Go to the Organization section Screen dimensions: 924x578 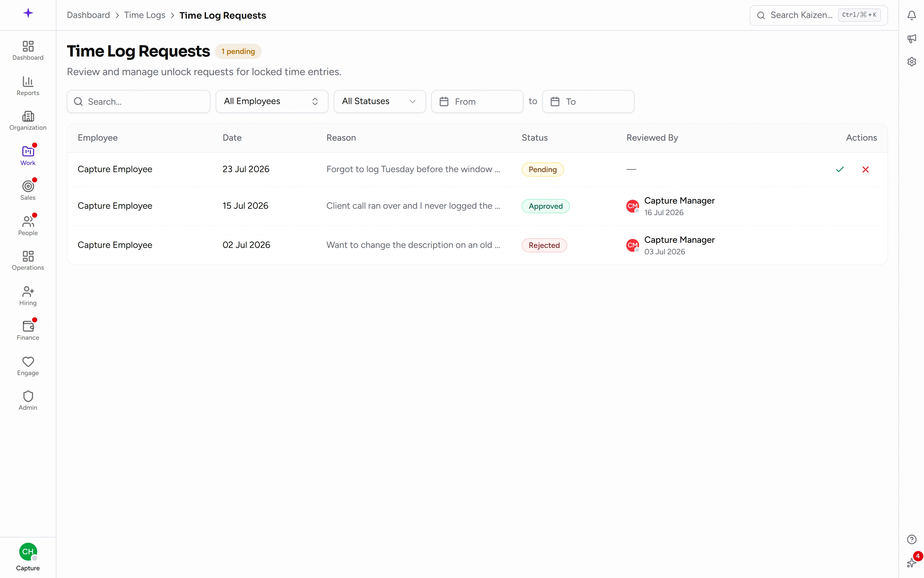pos(28,121)
